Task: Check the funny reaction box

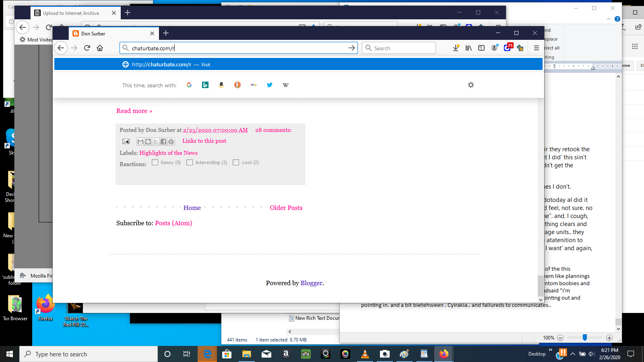Action: (x=155, y=162)
